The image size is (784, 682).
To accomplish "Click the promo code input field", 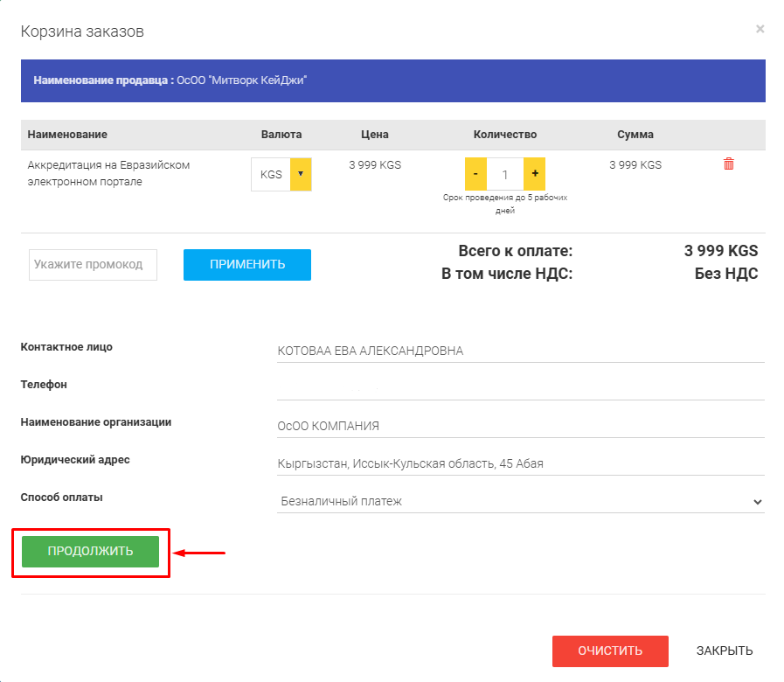I will tap(93, 265).
